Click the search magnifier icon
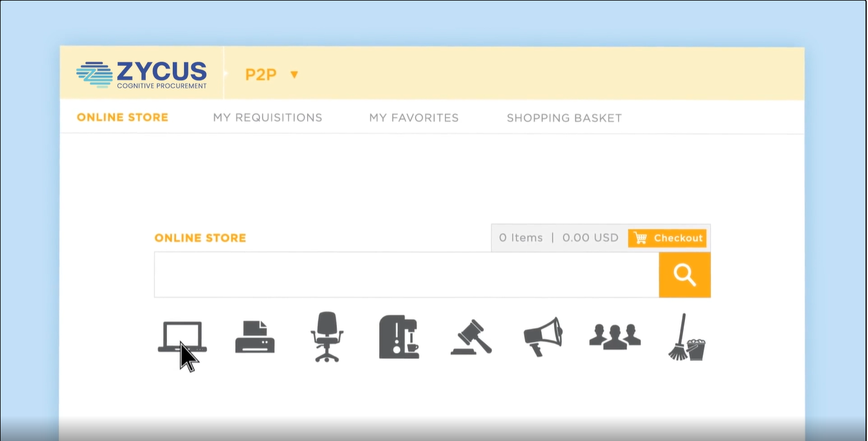 [684, 274]
